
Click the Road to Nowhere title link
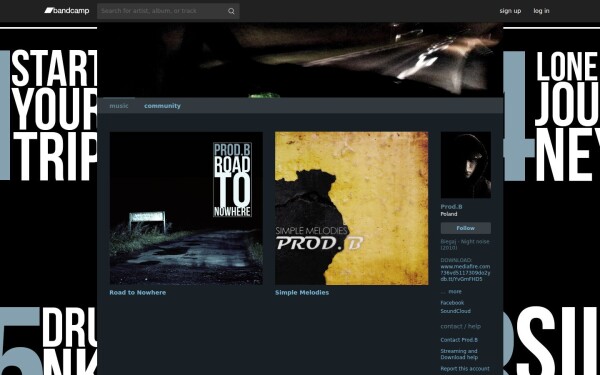pyautogui.click(x=138, y=292)
